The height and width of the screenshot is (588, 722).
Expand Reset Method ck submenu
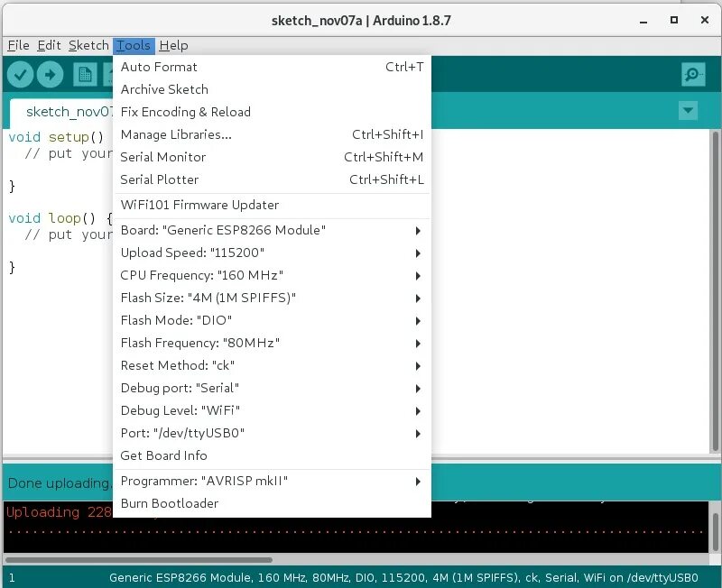point(272,366)
